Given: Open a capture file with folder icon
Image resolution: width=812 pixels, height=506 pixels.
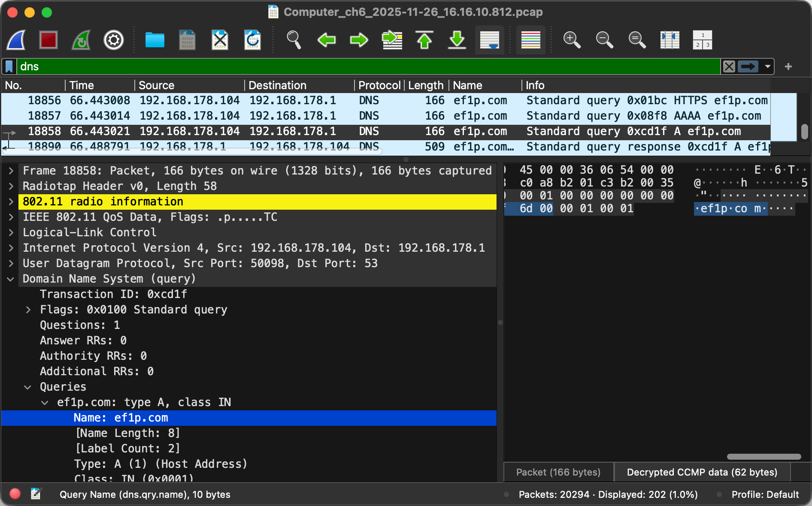Looking at the screenshot, I should (x=155, y=40).
